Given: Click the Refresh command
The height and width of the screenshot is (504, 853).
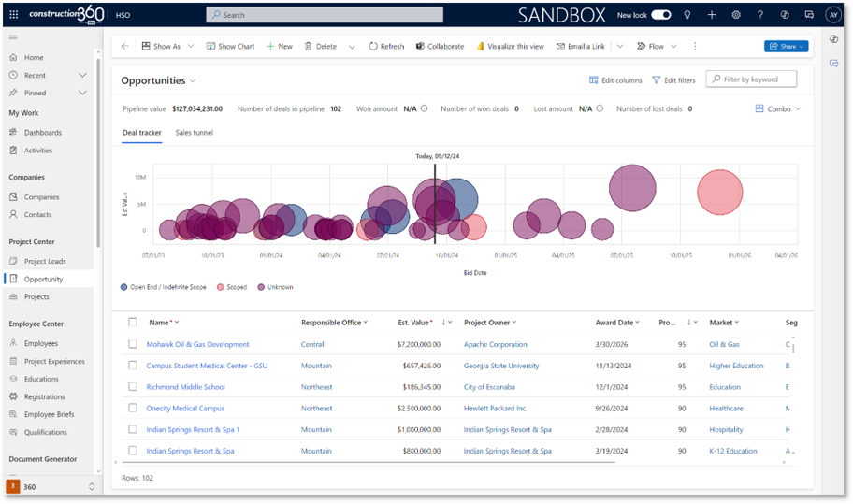Looking at the screenshot, I should click(386, 46).
